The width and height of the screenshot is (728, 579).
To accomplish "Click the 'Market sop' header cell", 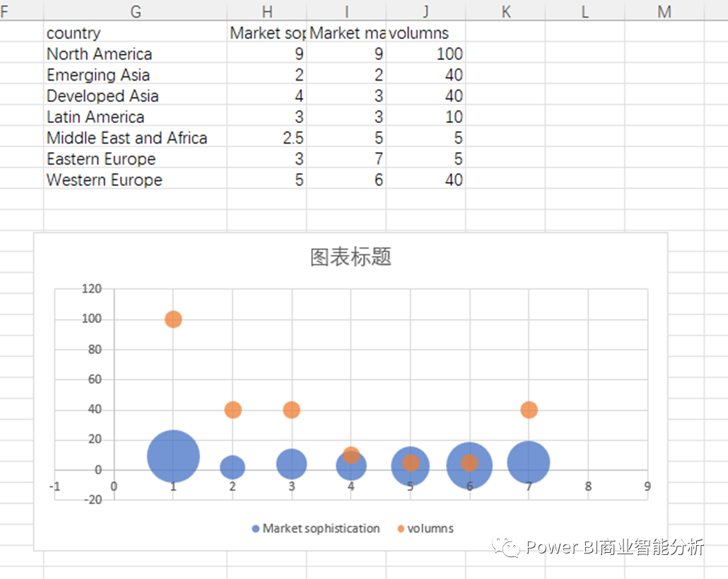I will point(267,33).
